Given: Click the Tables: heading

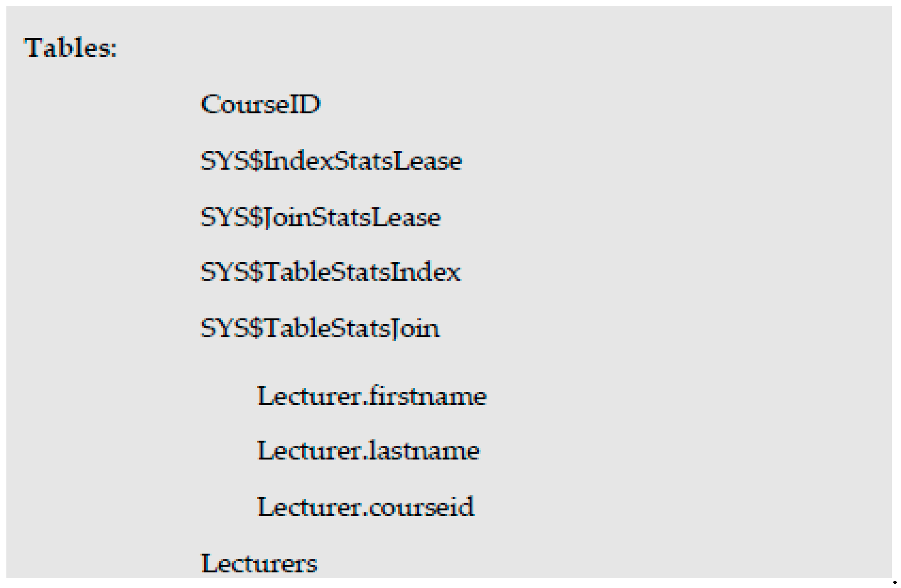Looking at the screenshot, I should click(x=71, y=48).
